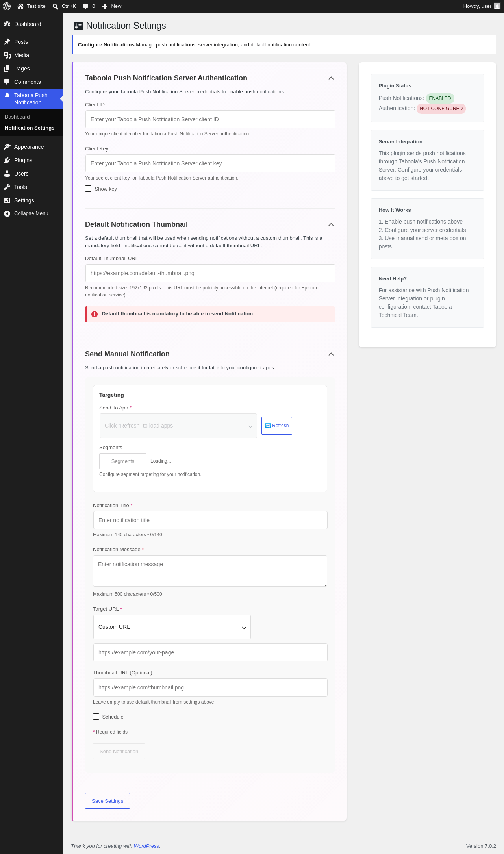Click the ENABLED status badge
Image resolution: width=504 pixels, height=854 pixels.
tap(440, 98)
